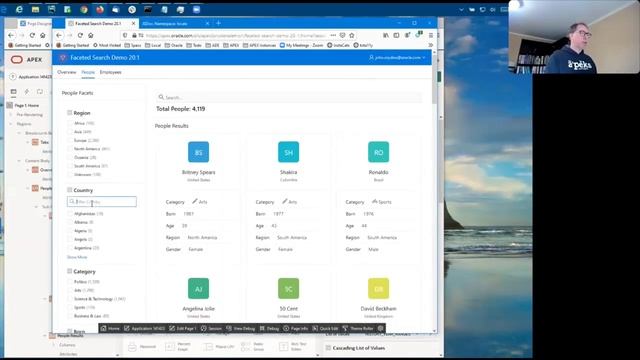Bookmark this page with the star icon
Viewport: 640px width, 360px height.
(x=352, y=36)
